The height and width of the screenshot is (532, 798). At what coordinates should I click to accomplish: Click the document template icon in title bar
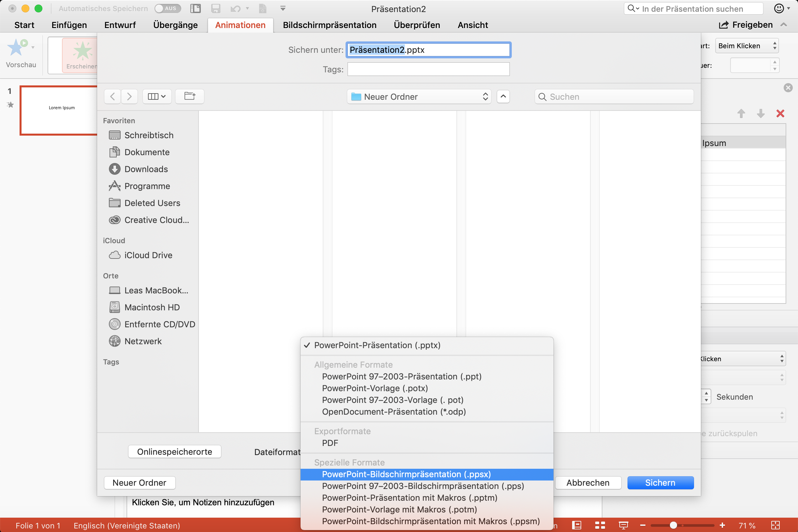(x=263, y=8)
